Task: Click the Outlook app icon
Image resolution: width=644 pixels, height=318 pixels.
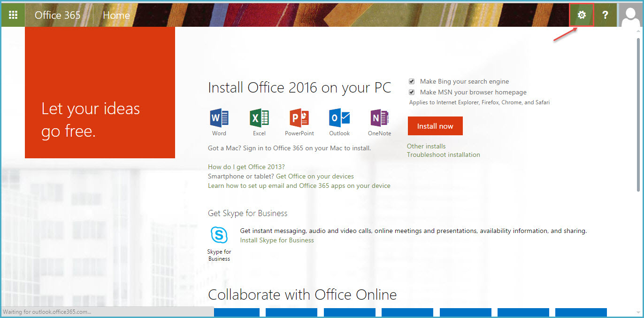Action: click(339, 118)
